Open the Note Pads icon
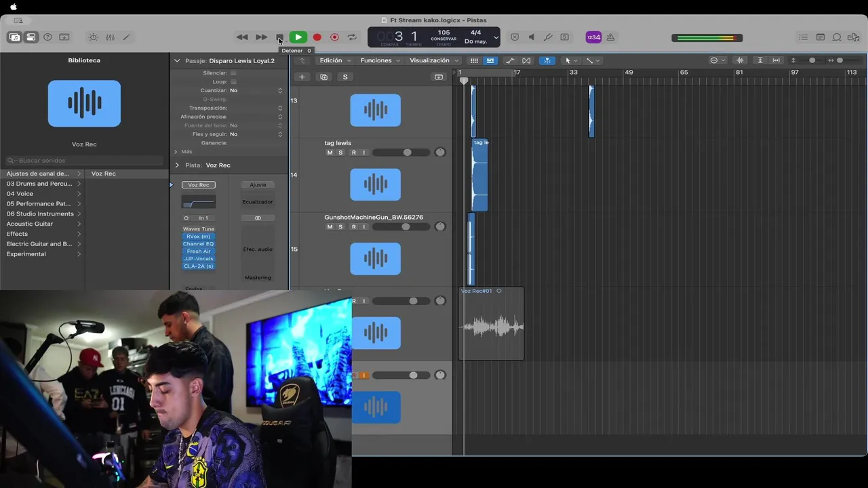Screen dimensions: 868x488 point(821,37)
